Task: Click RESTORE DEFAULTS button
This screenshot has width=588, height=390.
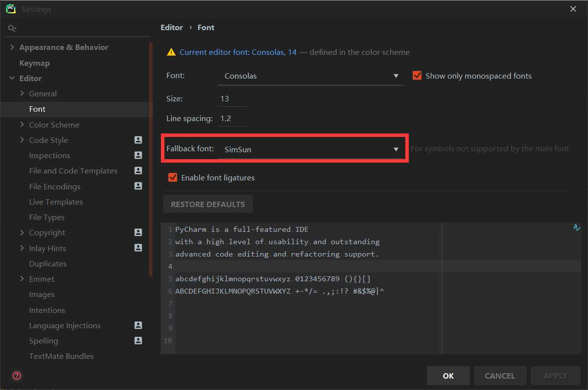Action: click(208, 204)
